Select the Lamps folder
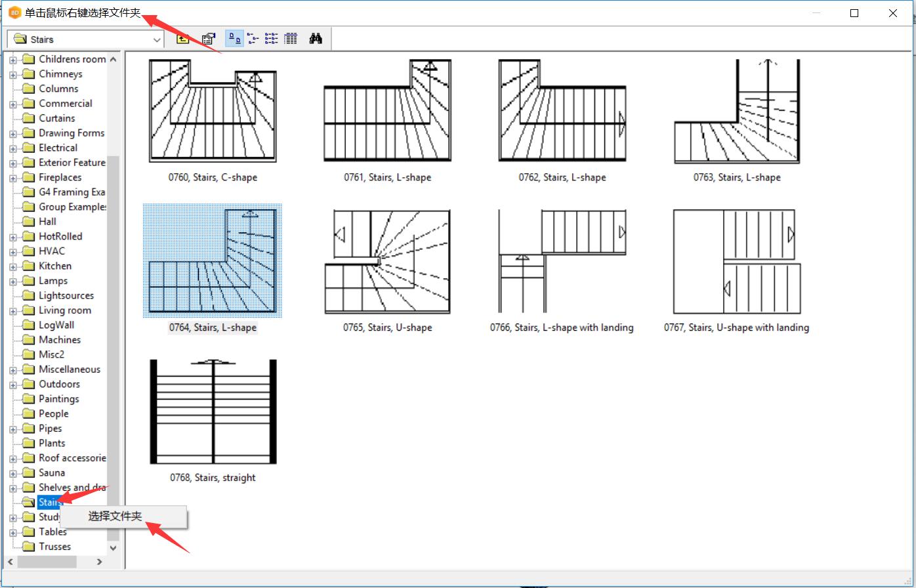 (x=53, y=280)
